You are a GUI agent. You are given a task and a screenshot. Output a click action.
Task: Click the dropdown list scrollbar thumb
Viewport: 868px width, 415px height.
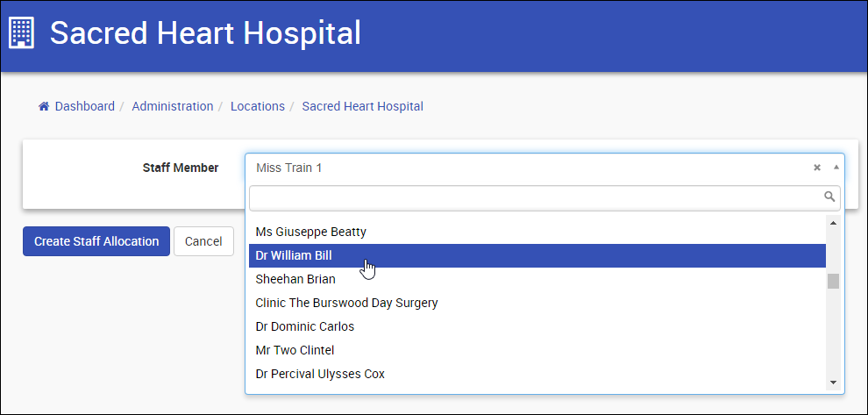833,282
